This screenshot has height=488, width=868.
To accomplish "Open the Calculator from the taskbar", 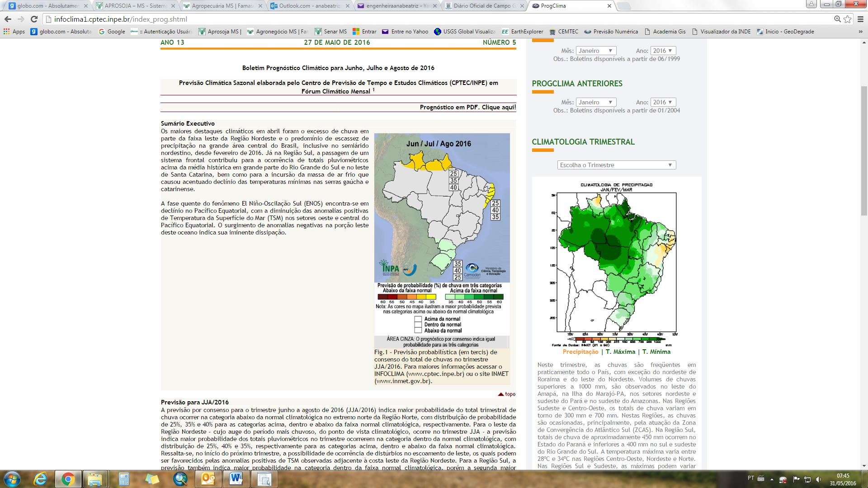I will pos(123,479).
